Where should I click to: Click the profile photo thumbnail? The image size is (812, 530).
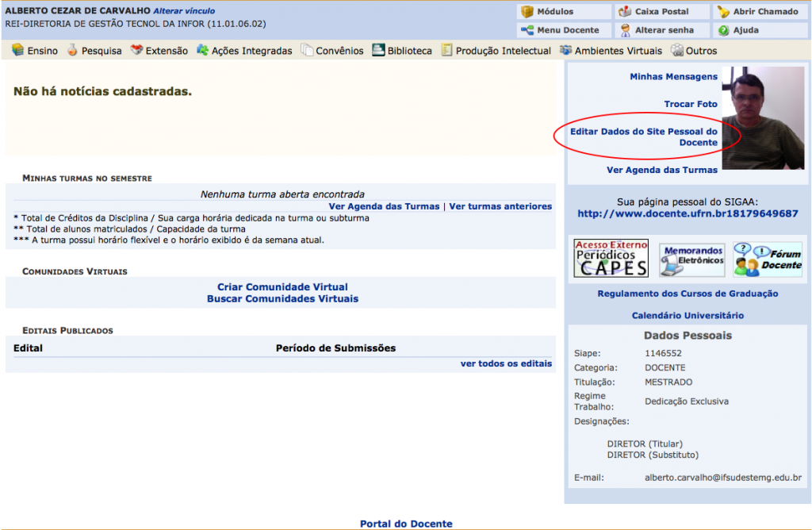point(763,117)
